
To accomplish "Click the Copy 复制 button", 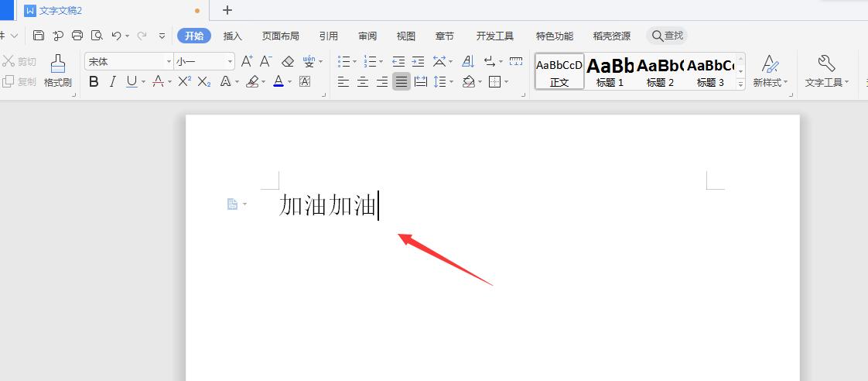I will click(19, 82).
